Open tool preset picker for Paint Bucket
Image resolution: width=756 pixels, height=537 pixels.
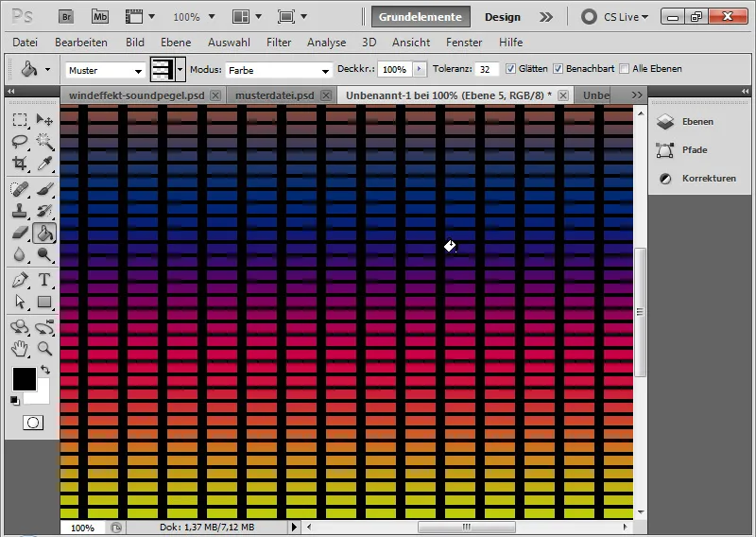[48, 69]
